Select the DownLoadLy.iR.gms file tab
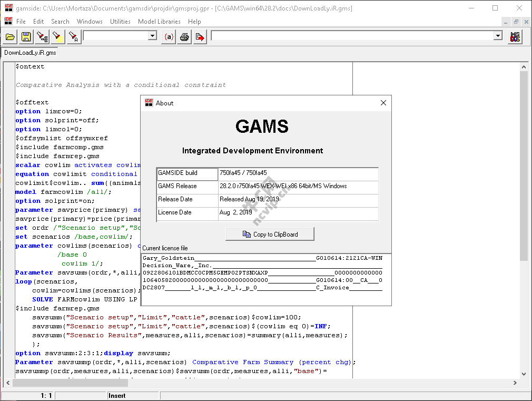The height and width of the screenshot is (401, 532). coord(30,53)
